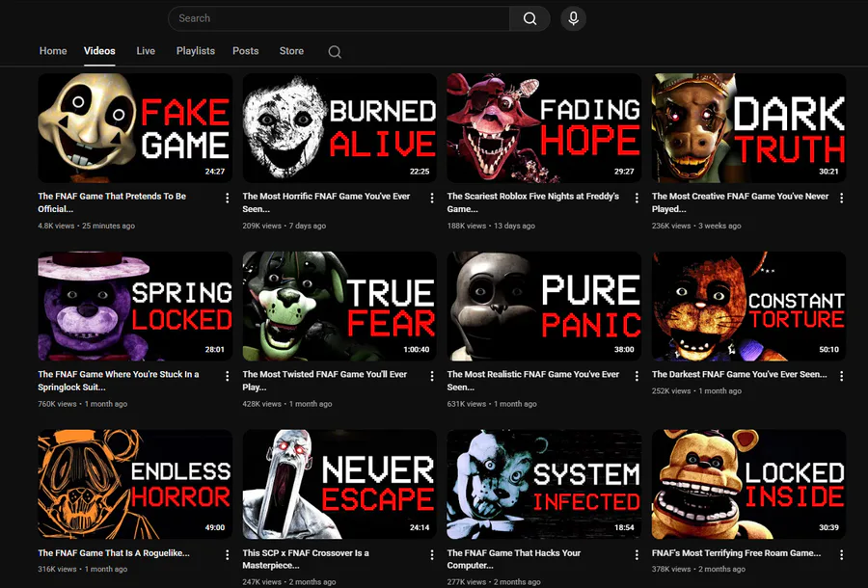This screenshot has height=588, width=868.
Task: Open options menu for 'Most Twisted FNAF Game' video
Action: (432, 376)
